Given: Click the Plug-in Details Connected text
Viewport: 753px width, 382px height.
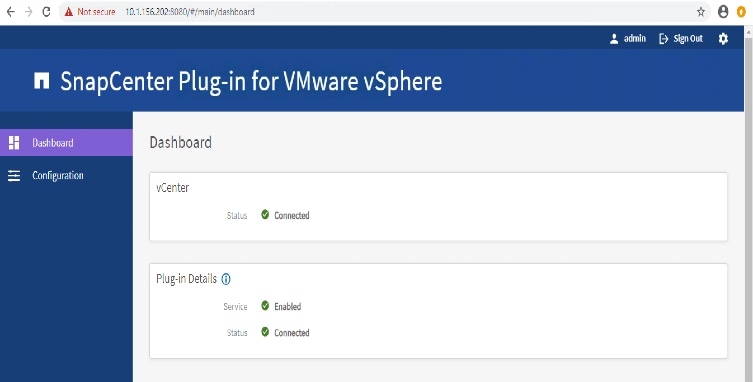Looking at the screenshot, I should 291,333.
